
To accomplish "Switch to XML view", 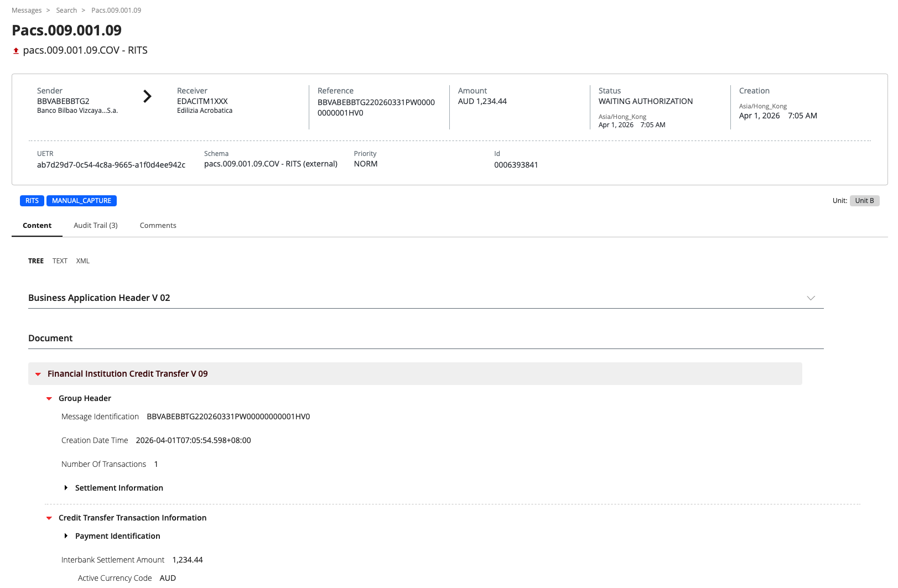I will point(83,261).
